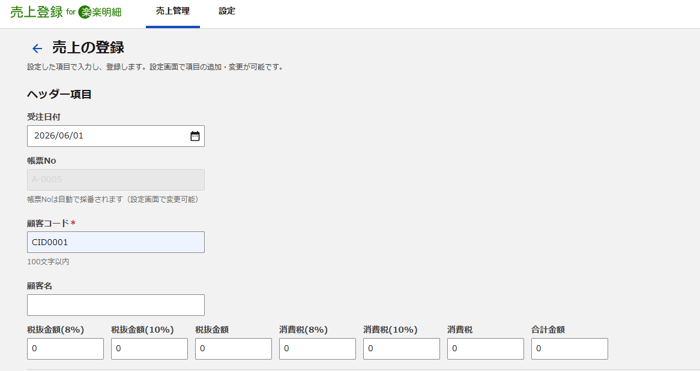Switch to the 売上管理 tab
This screenshot has width=700, height=371.
[173, 11]
